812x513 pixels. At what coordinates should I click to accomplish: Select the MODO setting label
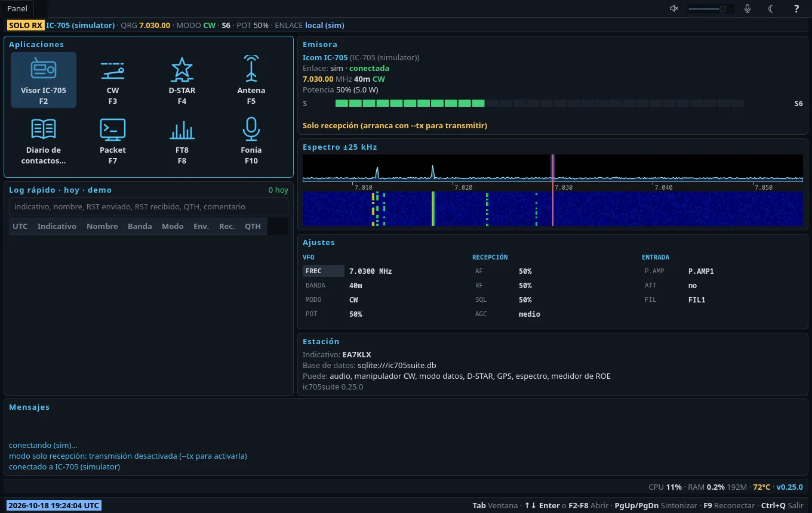pyautogui.click(x=313, y=299)
